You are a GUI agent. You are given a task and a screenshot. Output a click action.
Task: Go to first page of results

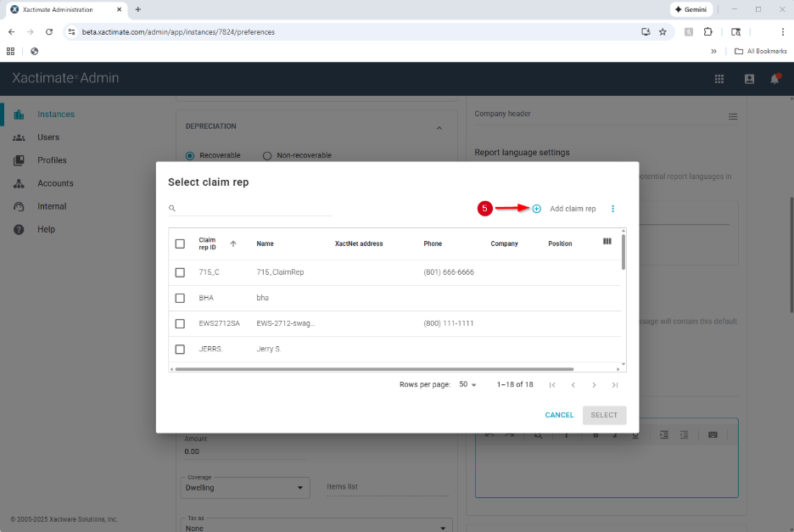[x=552, y=385]
